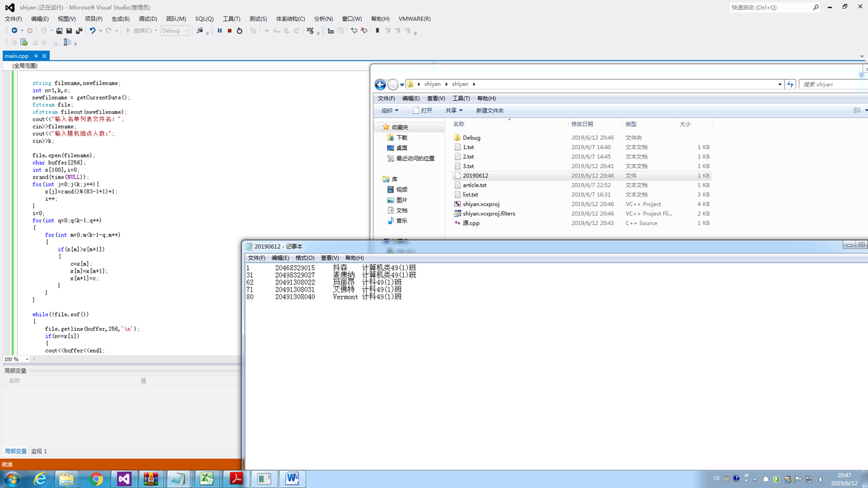The image size is (868, 488).
Task: Toggle the CH input language indicator
Action: click(x=716, y=479)
